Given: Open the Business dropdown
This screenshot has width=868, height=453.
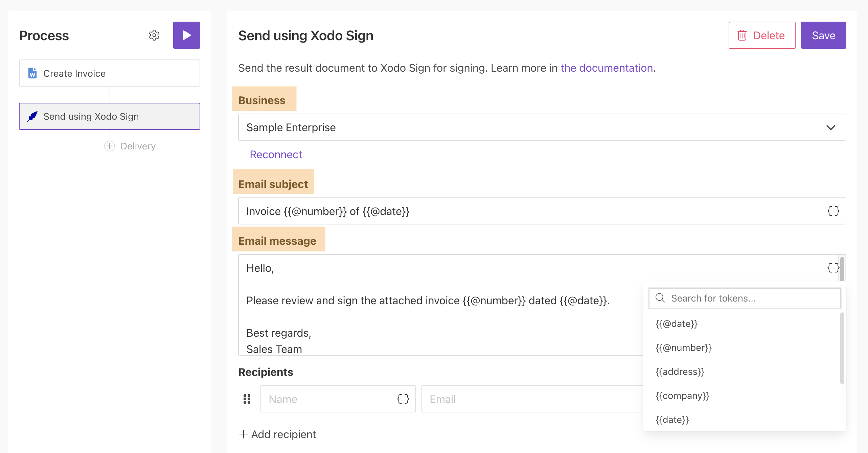Looking at the screenshot, I should [542, 127].
